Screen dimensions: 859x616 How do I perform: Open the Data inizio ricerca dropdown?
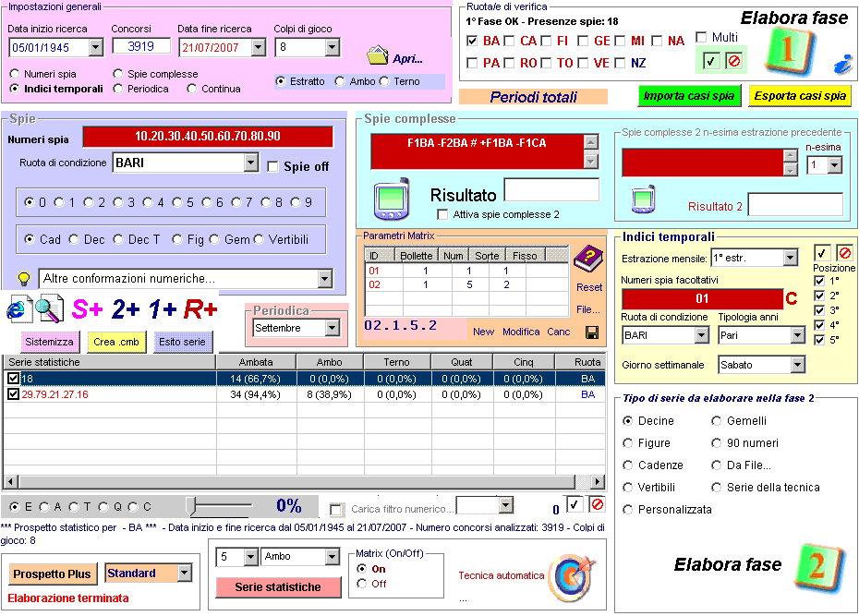click(x=95, y=48)
